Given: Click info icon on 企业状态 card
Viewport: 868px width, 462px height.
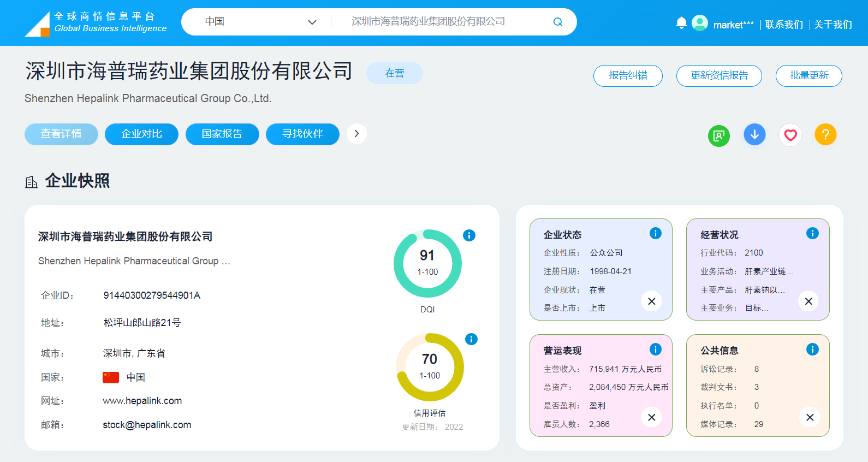Looking at the screenshot, I should 656,233.
